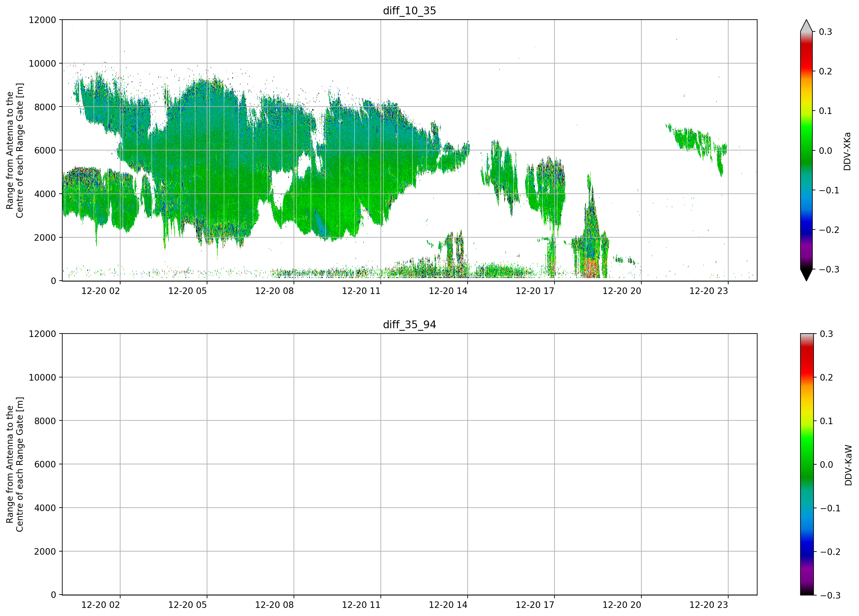
Task: Click the 2000 tick of diff_35_94 plot
Action: click(x=45, y=552)
